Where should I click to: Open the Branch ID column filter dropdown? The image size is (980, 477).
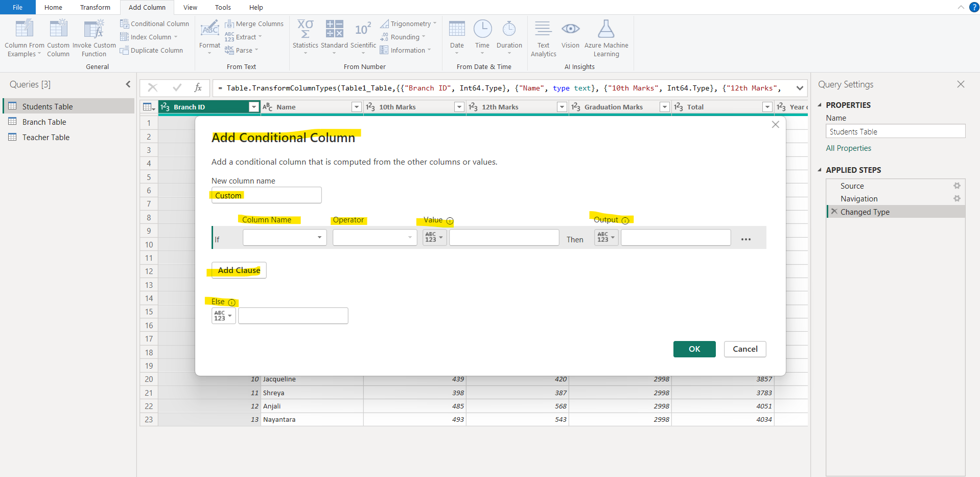pyautogui.click(x=253, y=107)
